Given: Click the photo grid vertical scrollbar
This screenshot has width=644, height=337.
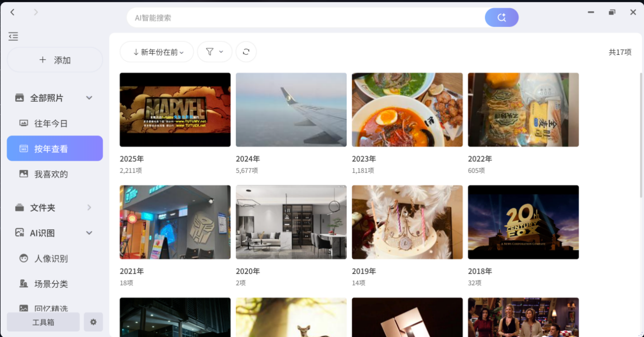Looking at the screenshot, I should point(640,134).
